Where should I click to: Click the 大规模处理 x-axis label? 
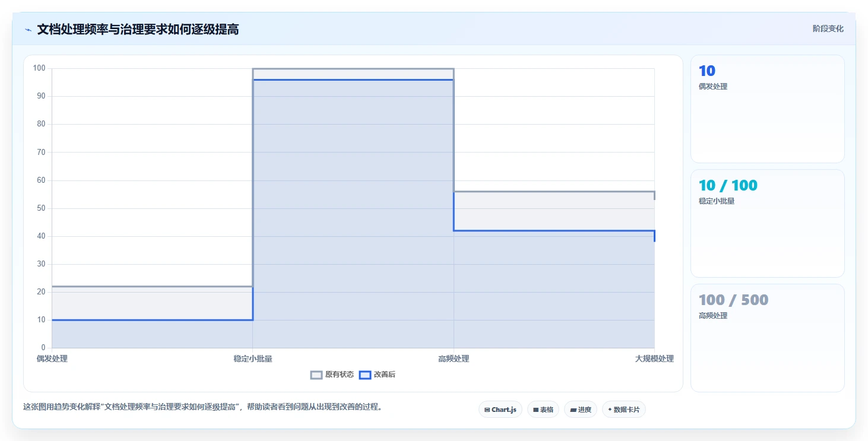[654, 358]
